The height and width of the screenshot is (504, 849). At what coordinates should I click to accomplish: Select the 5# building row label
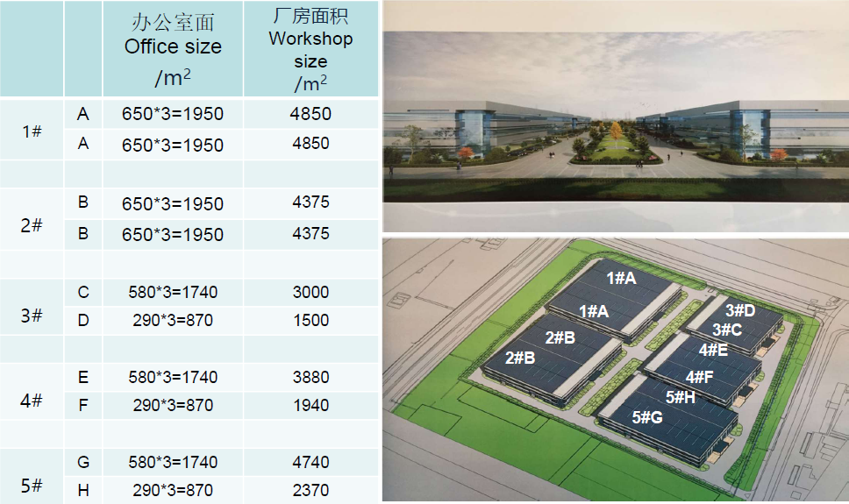(x=32, y=485)
